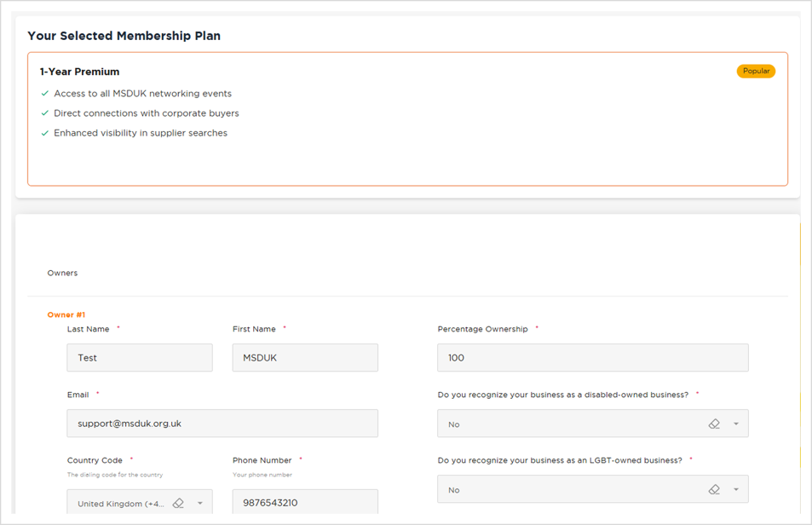The height and width of the screenshot is (525, 812).
Task: Click the checkmark beside networking events
Action: 44,94
